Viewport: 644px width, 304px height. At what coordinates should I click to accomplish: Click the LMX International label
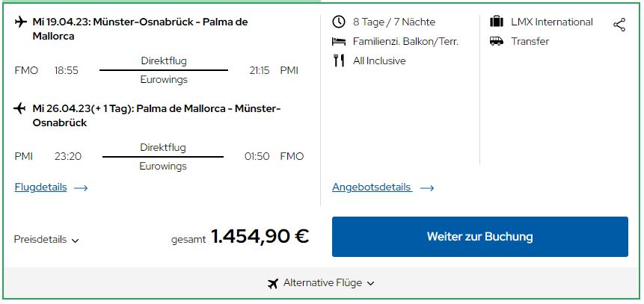(551, 22)
